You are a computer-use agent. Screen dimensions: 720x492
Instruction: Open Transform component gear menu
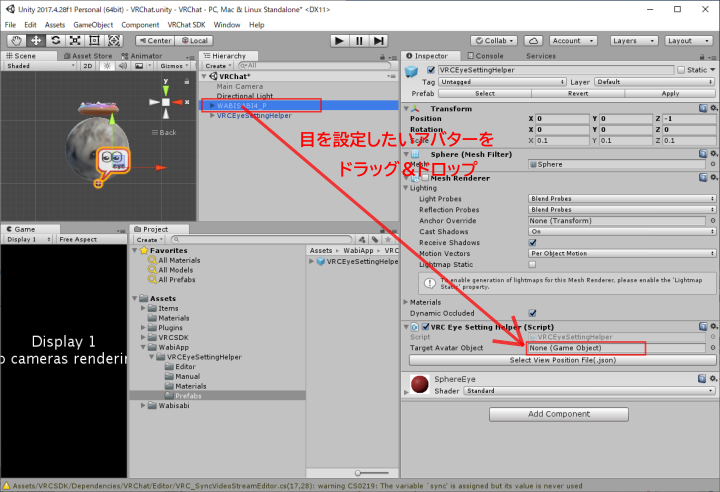click(x=714, y=108)
